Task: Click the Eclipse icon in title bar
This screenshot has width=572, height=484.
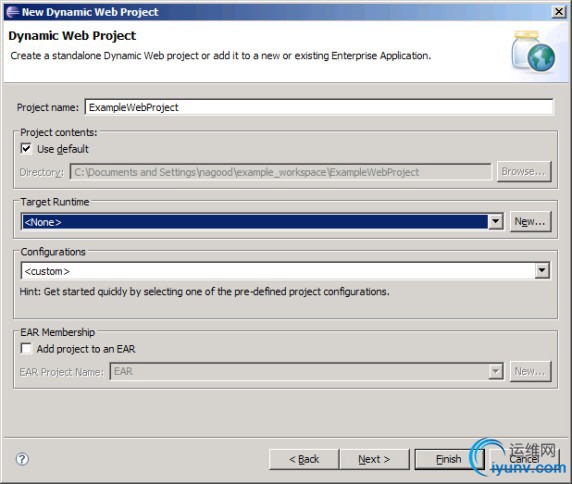Action: 13,12
